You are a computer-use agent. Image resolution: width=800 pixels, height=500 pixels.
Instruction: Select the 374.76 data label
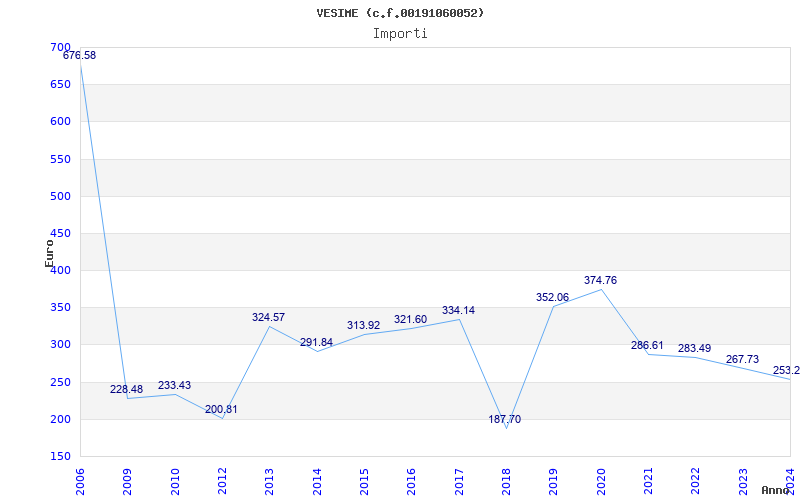click(601, 280)
